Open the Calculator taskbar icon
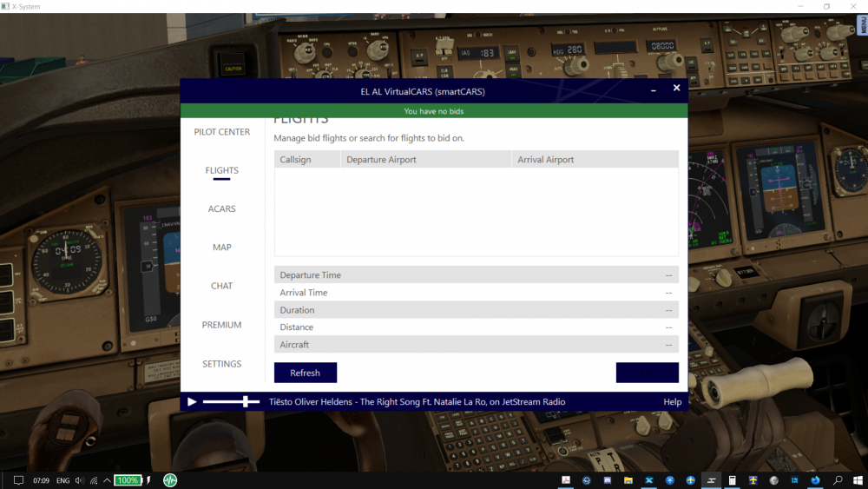 pos(733,480)
